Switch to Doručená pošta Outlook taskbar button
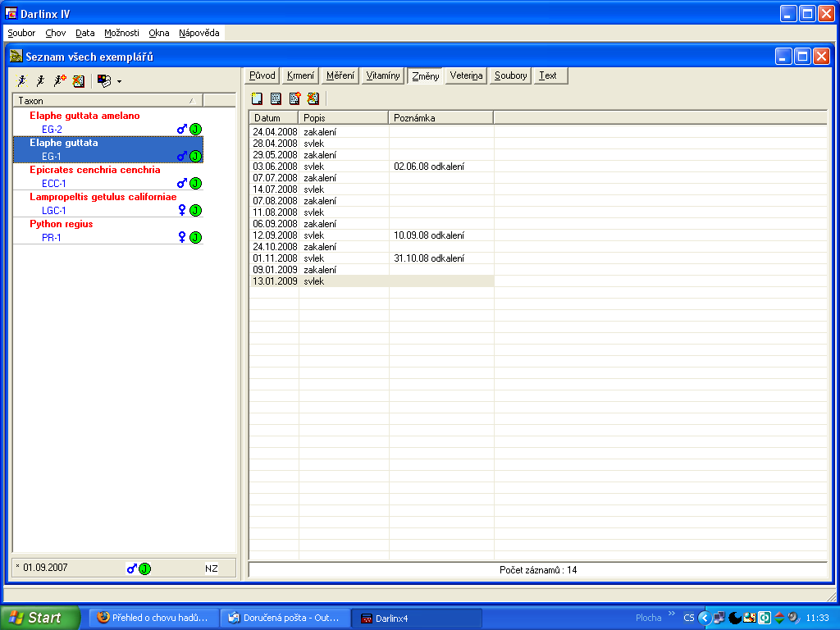Viewport: 840px width, 630px height. pyautogui.click(x=285, y=618)
